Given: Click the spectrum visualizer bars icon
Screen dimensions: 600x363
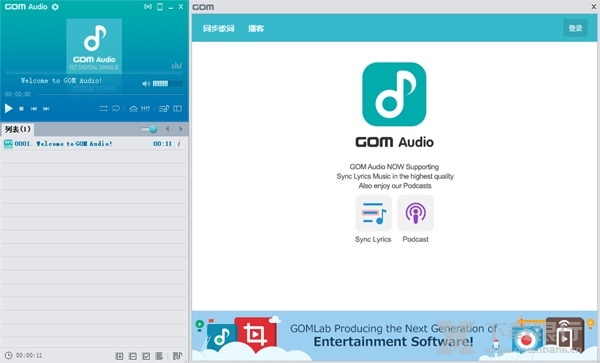Looking at the screenshot, I should [x=176, y=65].
